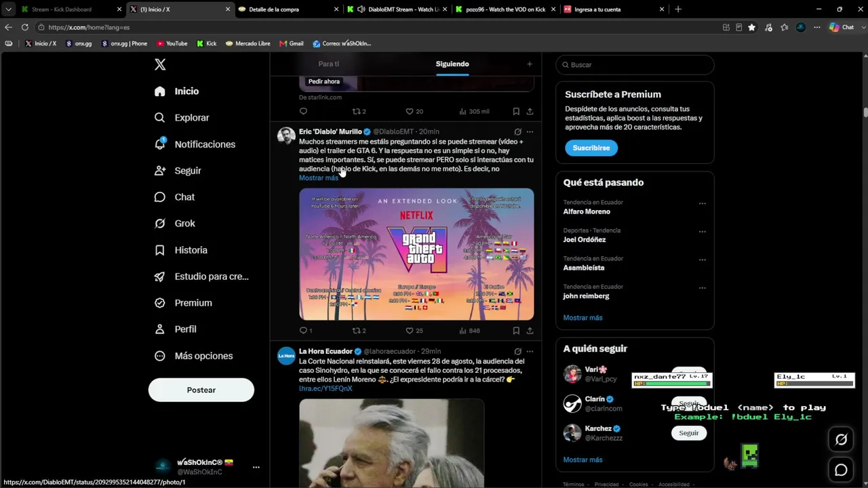
Task: Click Pedir ahora on Starlink ad
Action: [324, 81]
